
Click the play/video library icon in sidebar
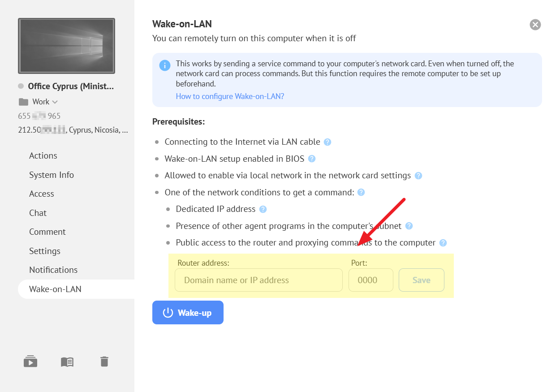[30, 361]
